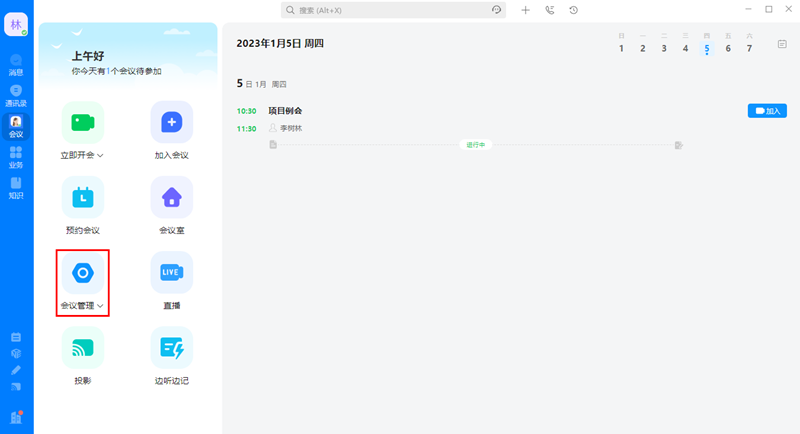
Task: Open the cube icon in the lower sidebar
Action: point(16,353)
